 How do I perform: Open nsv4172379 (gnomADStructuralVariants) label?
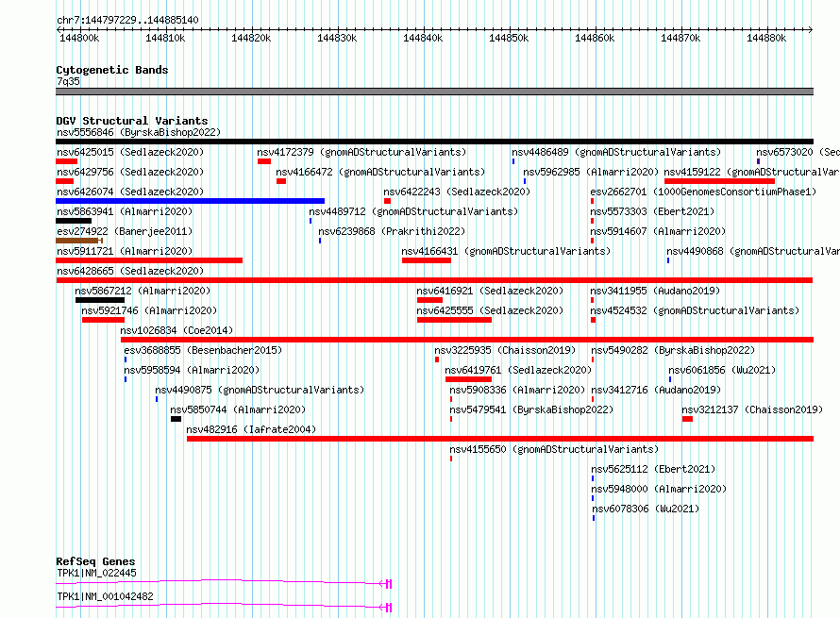tap(361, 152)
